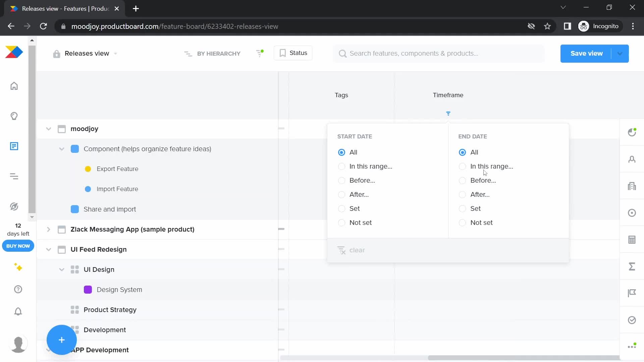Open the objectives target icon in right panel

pos(632,213)
